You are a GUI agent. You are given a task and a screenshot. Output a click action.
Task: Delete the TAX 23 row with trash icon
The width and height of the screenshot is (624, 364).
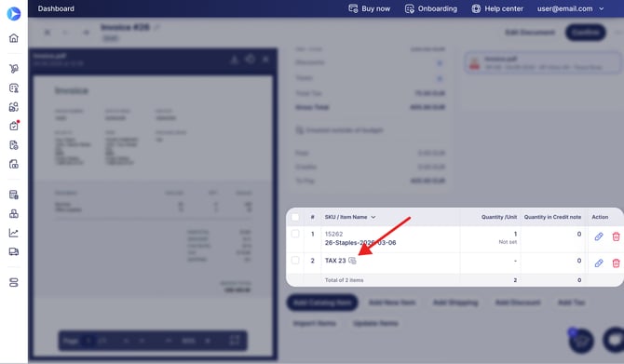[616, 263]
